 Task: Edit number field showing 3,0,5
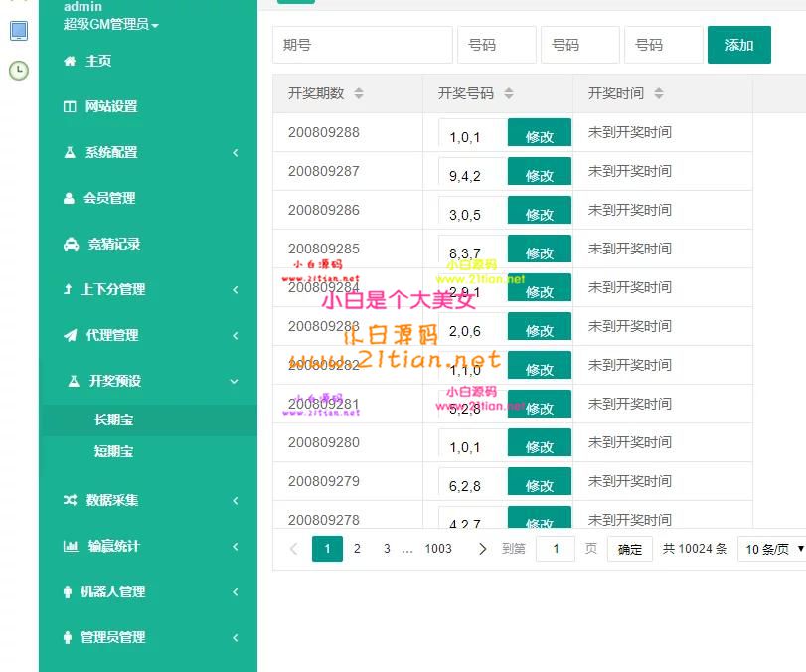(x=473, y=211)
